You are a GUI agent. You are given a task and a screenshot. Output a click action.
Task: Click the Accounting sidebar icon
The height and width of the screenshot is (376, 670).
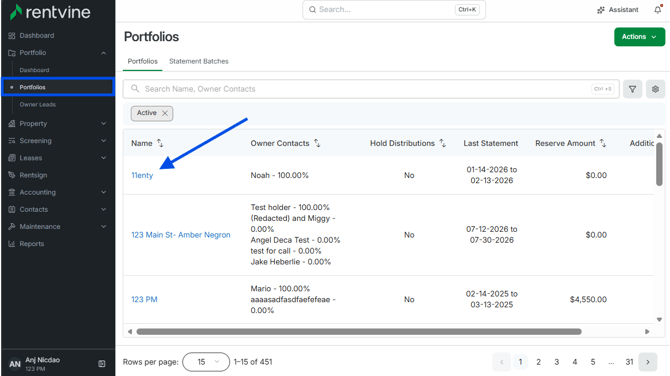point(12,192)
